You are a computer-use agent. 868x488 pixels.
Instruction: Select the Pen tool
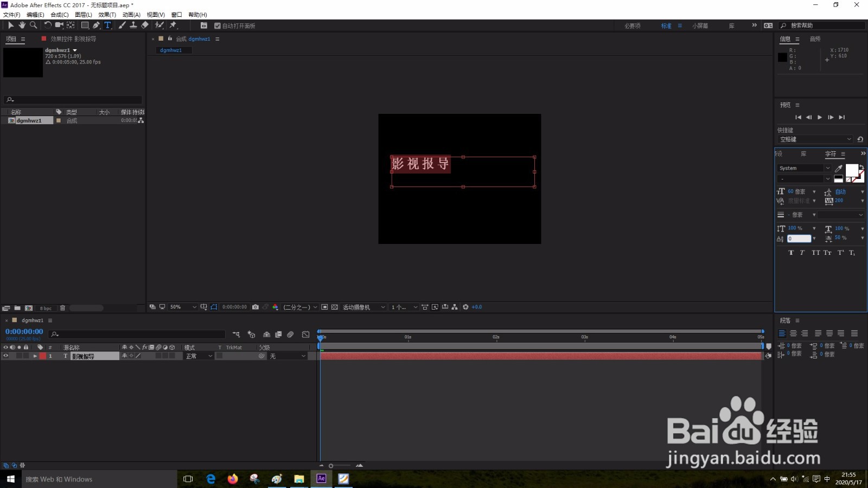pyautogui.click(x=96, y=25)
